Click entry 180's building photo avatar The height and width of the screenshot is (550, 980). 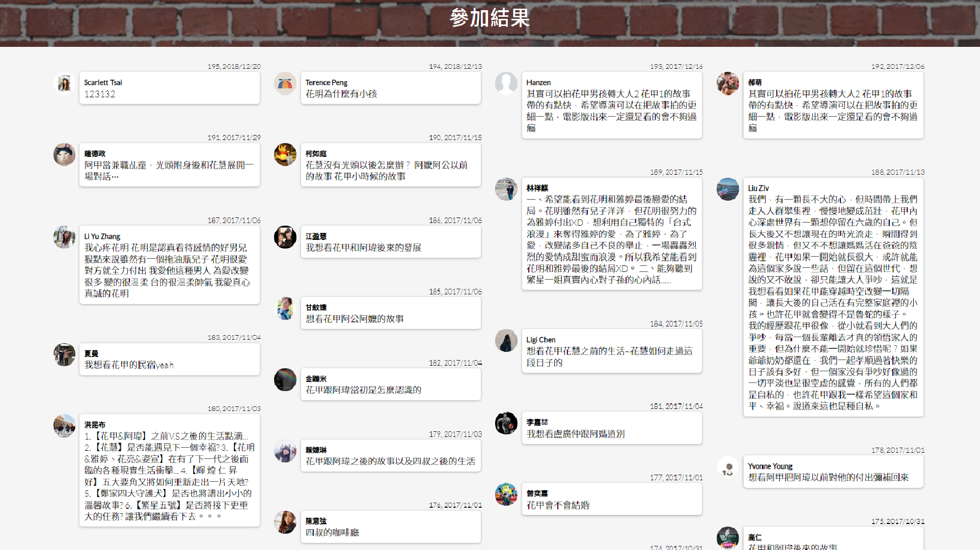64,426
